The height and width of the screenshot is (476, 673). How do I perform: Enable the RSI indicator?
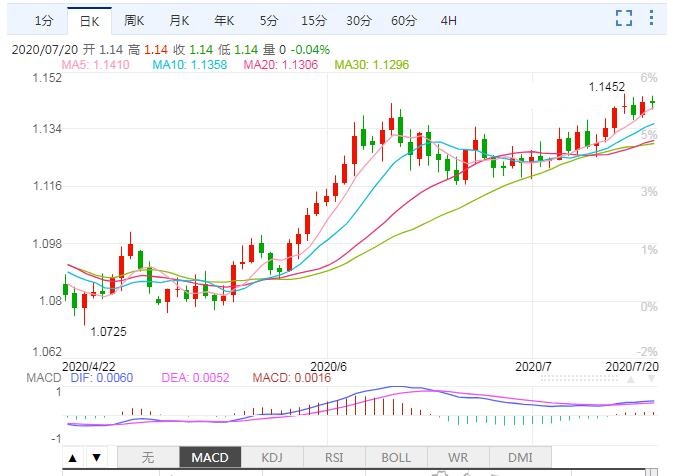(x=334, y=458)
